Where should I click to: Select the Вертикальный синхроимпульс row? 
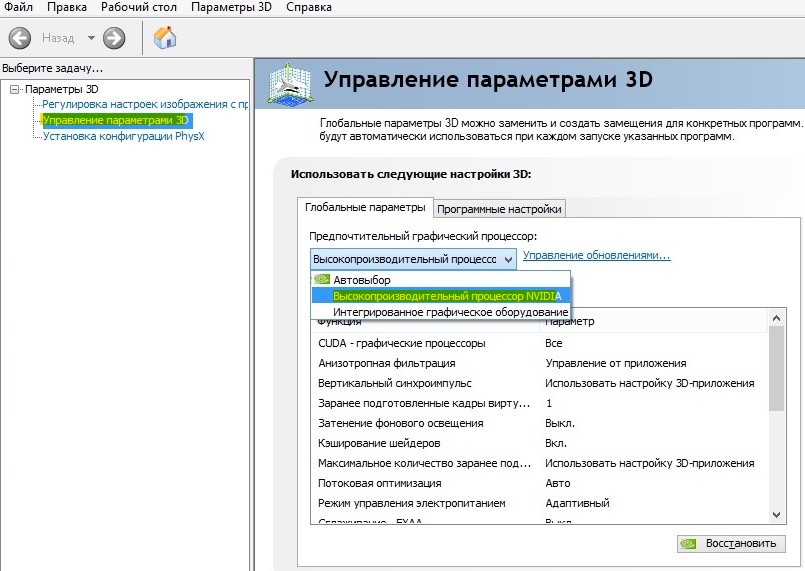pyautogui.click(x=540, y=383)
